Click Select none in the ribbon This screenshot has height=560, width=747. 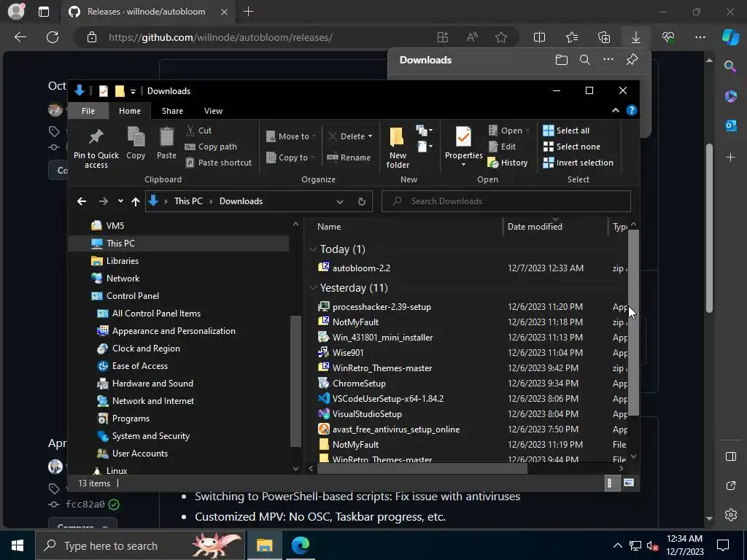(x=572, y=147)
